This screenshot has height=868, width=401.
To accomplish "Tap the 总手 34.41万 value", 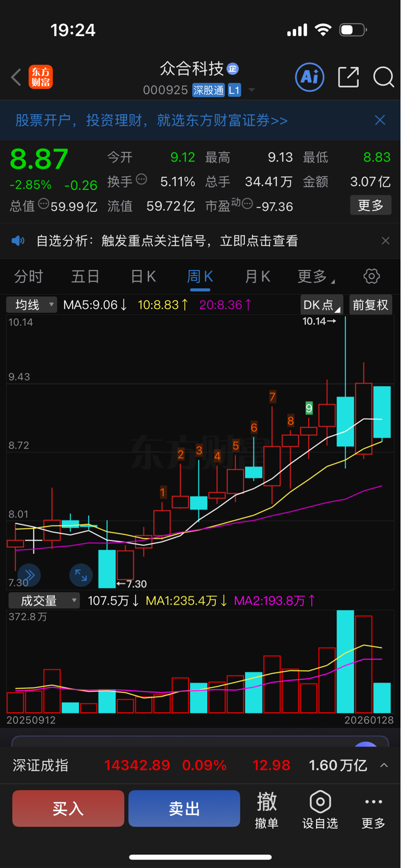I will pyautogui.click(x=269, y=182).
